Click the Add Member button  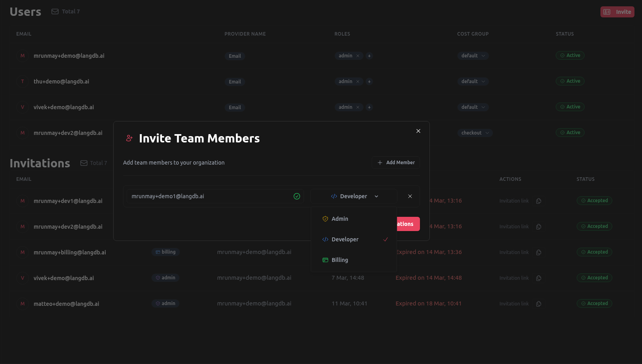pos(396,163)
